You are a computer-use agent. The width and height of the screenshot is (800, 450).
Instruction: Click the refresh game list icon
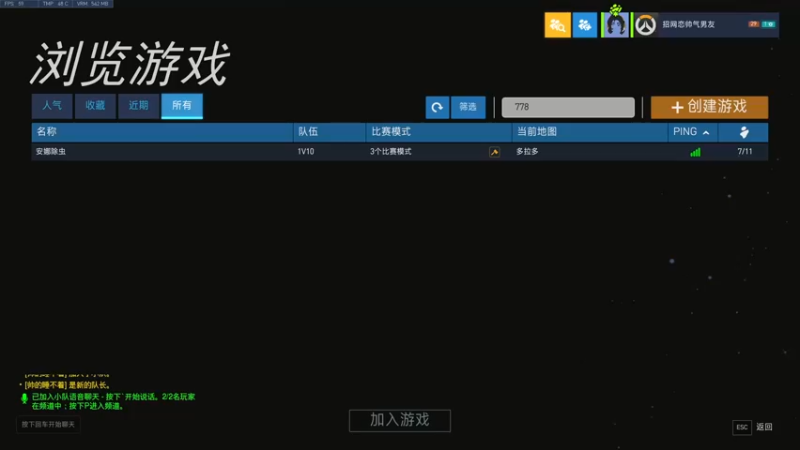437,107
